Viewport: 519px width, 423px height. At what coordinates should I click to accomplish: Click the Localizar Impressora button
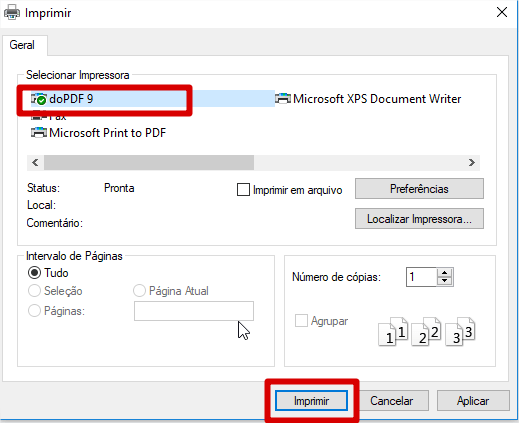click(x=419, y=219)
